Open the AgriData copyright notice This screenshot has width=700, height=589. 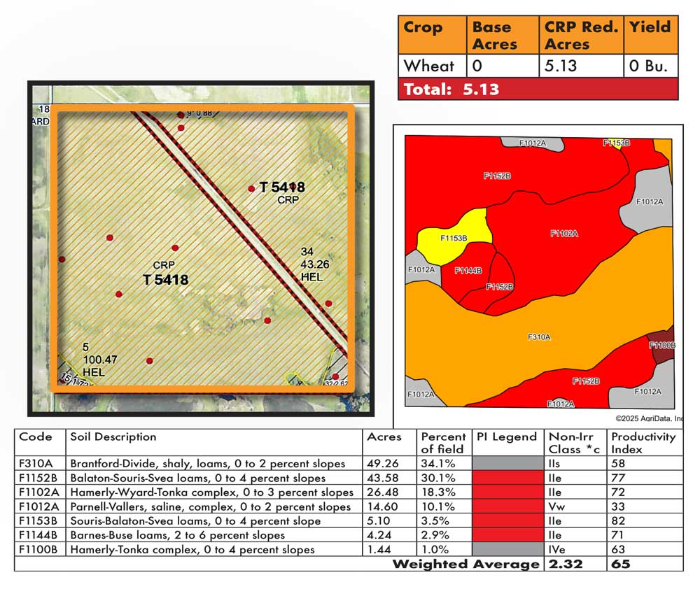coord(649,418)
